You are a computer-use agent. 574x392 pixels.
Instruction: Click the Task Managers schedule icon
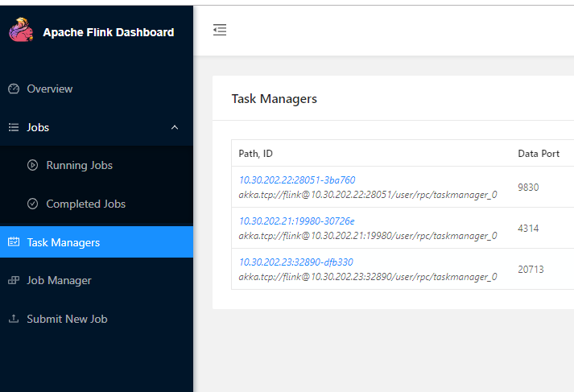pyautogui.click(x=14, y=242)
